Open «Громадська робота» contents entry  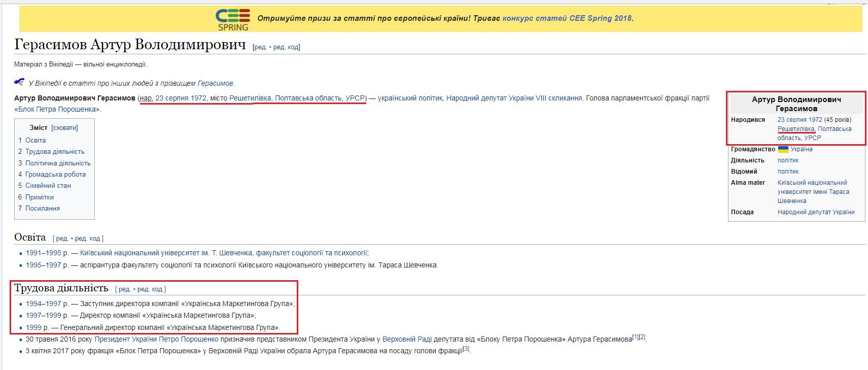(x=55, y=174)
